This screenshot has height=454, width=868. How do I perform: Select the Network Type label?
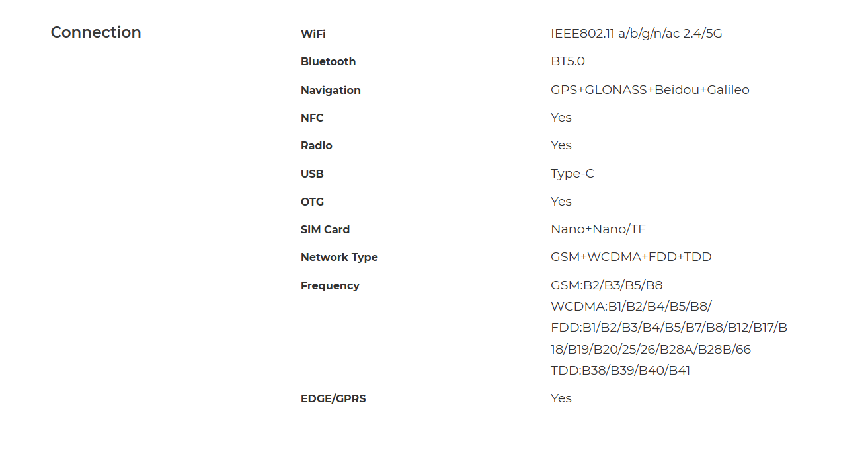(339, 258)
